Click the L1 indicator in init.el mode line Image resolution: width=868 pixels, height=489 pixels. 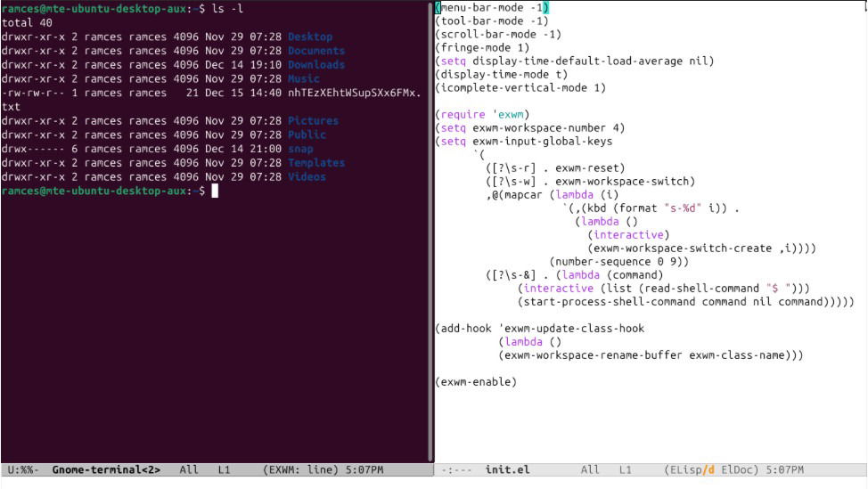(x=625, y=469)
